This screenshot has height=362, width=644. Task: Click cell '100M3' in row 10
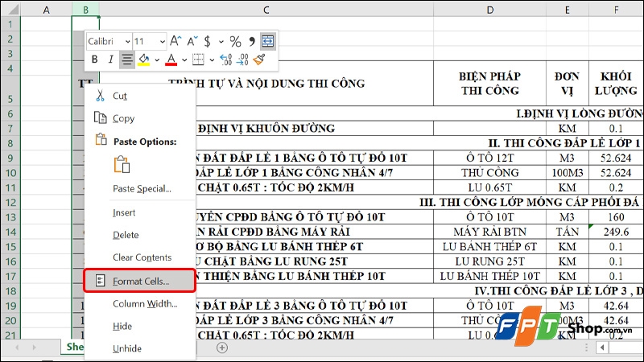[568, 173]
